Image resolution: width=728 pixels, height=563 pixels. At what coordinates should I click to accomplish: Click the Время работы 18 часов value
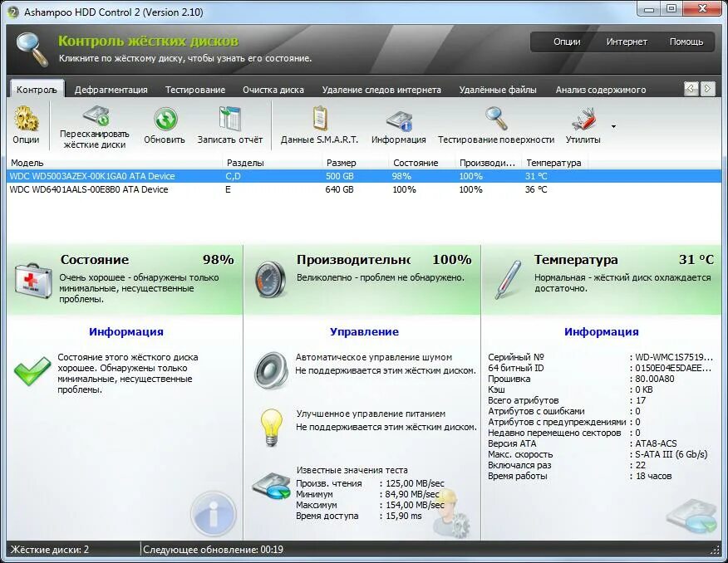(654, 476)
